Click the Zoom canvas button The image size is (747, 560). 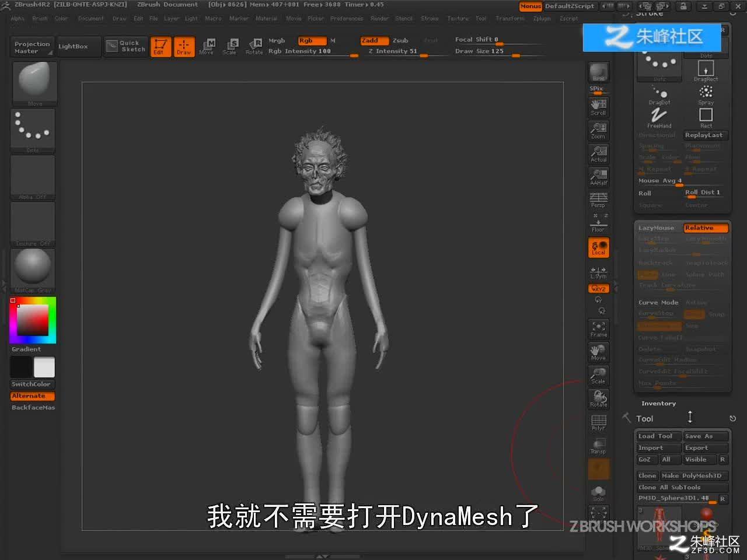pos(599,130)
